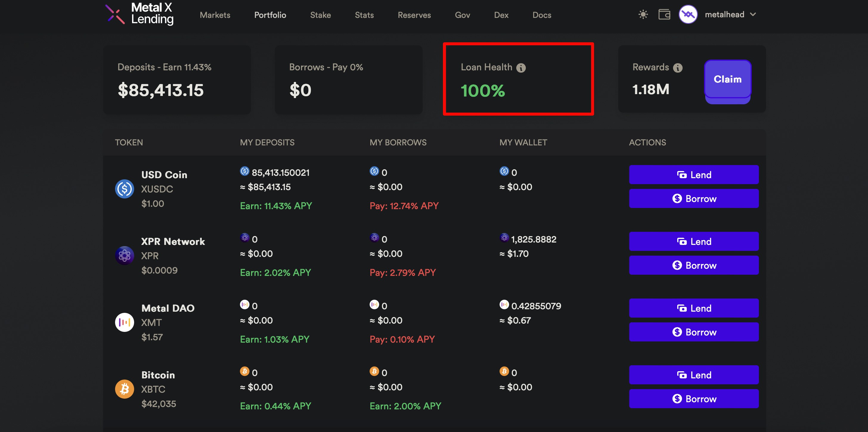868x432 pixels.
Task: Toggle light/dark theme sun icon
Action: coord(643,15)
